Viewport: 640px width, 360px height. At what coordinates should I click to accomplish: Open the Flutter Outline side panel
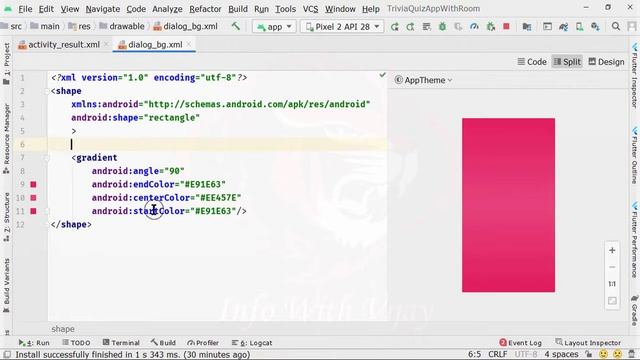635,156
